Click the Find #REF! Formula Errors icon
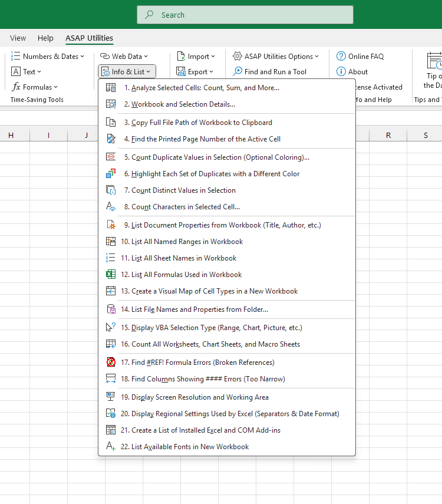 point(111,363)
